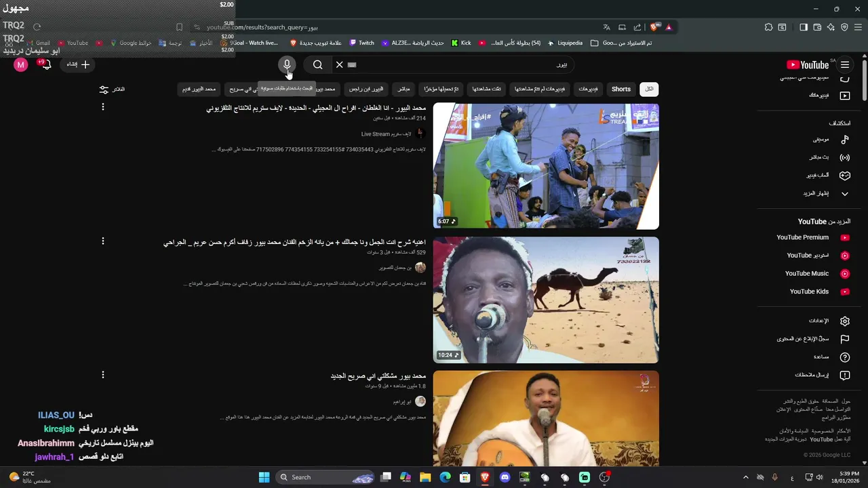Viewport: 868px width, 488px height.
Task: Toggle the browser sidebar panel icon
Action: pos(804,27)
